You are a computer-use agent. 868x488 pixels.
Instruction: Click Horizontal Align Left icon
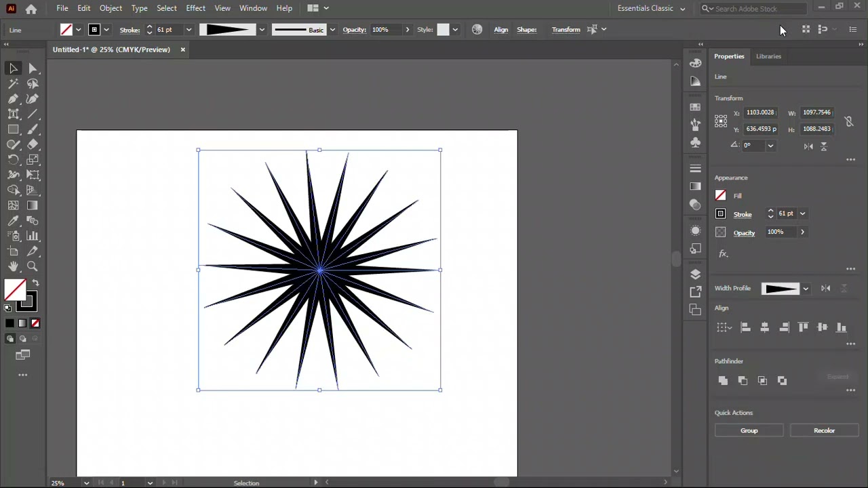pos(745,327)
